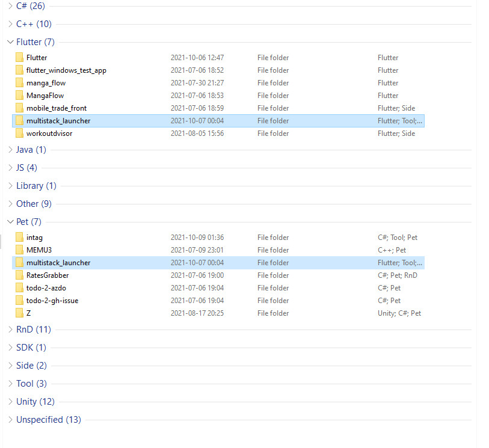Click 'File folder' type in MangaFlow row
The height and width of the screenshot is (448, 489).
[273, 96]
